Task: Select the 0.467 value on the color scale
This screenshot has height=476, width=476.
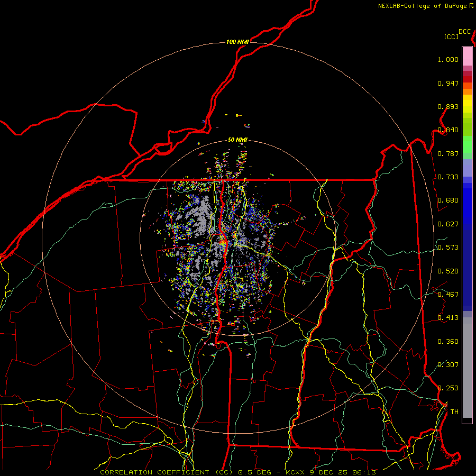Action: click(448, 295)
